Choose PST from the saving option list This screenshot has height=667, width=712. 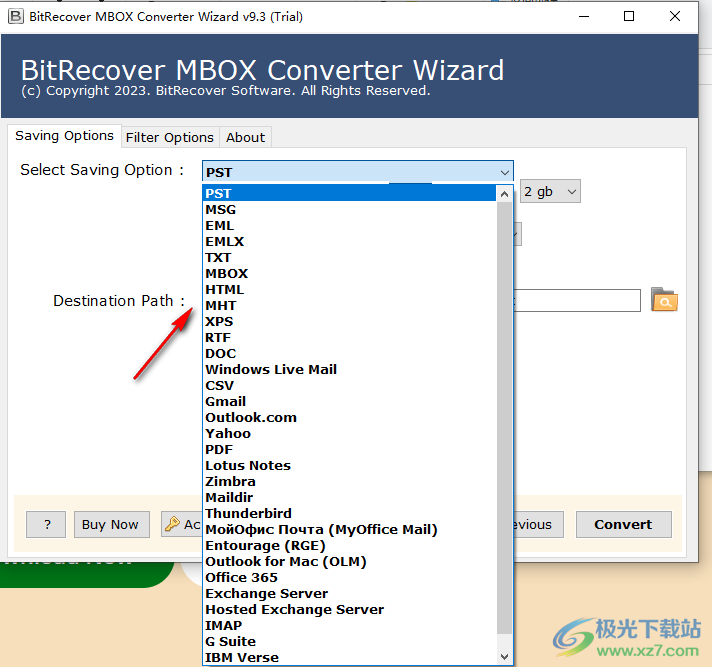point(349,193)
